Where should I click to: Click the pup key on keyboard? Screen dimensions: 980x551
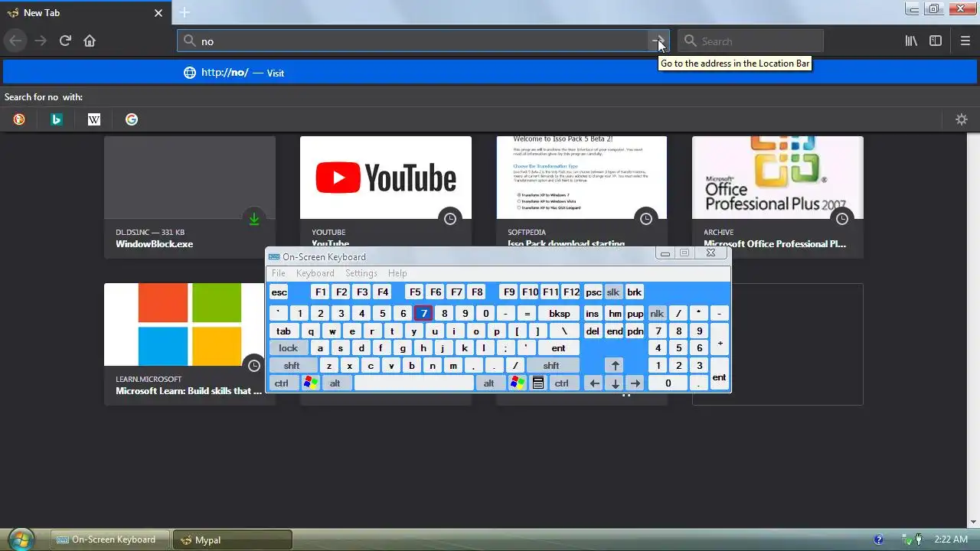(635, 314)
